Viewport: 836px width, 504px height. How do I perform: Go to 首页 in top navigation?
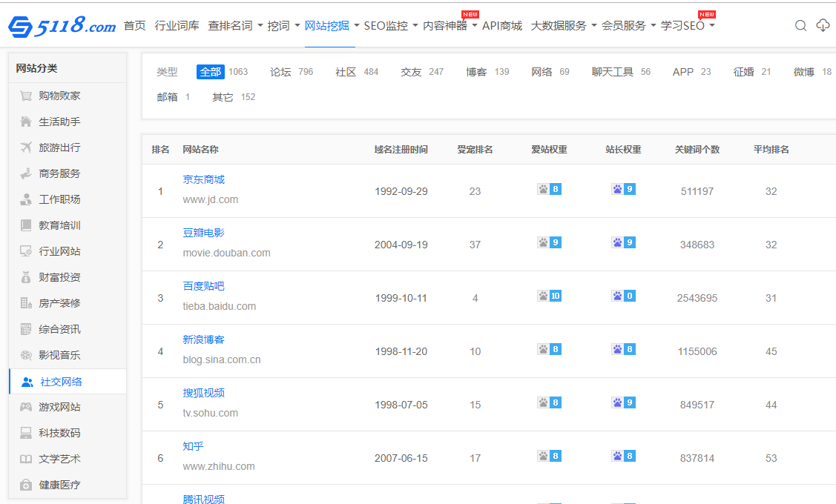tap(134, 26)
